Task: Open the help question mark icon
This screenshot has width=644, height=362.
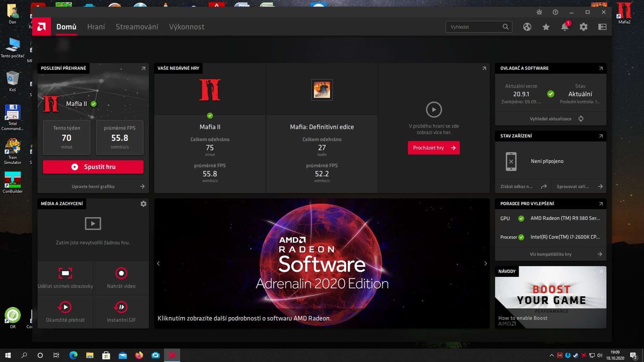Action: pyautogui.click(x=555, y=12)
